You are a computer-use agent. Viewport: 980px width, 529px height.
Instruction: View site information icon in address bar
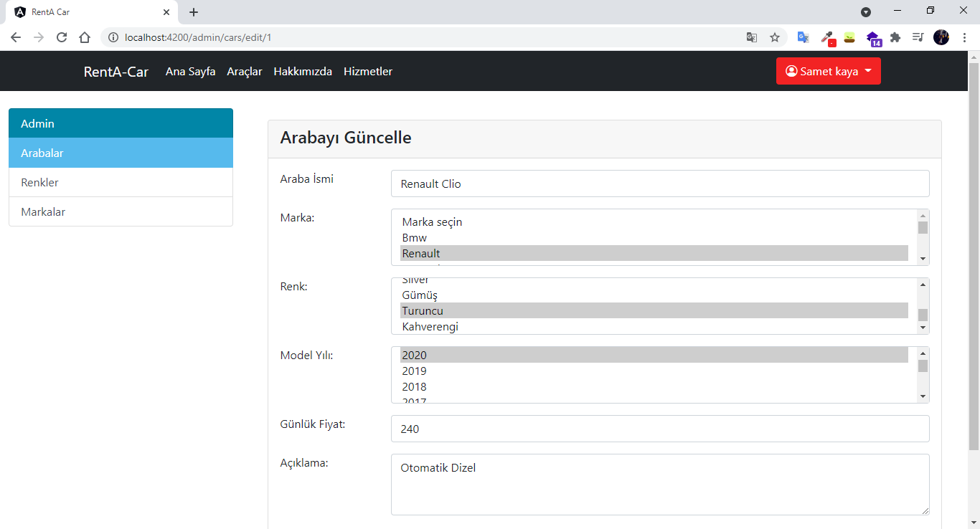pos(113,37)
